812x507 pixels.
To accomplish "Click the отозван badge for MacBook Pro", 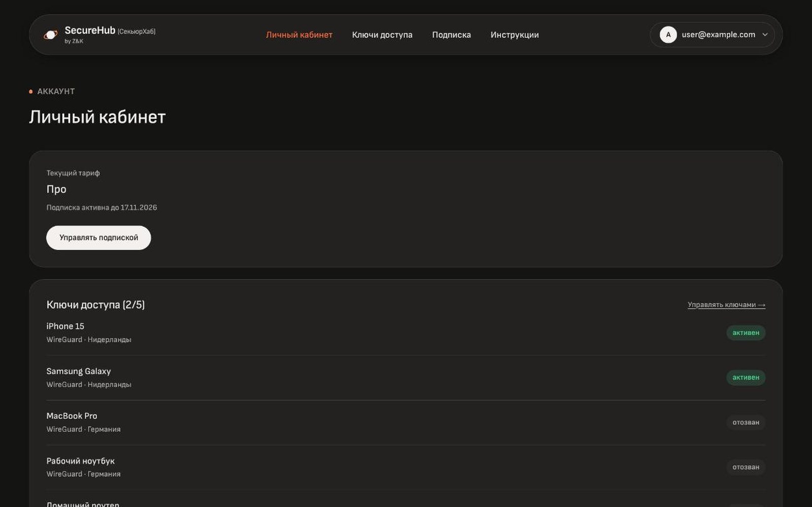I will coord(746,422).
